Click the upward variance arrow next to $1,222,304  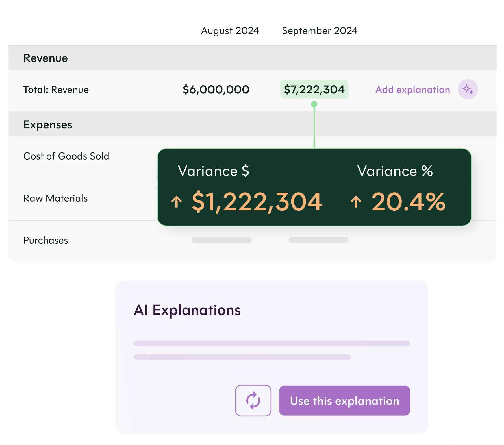click(177, 202)
